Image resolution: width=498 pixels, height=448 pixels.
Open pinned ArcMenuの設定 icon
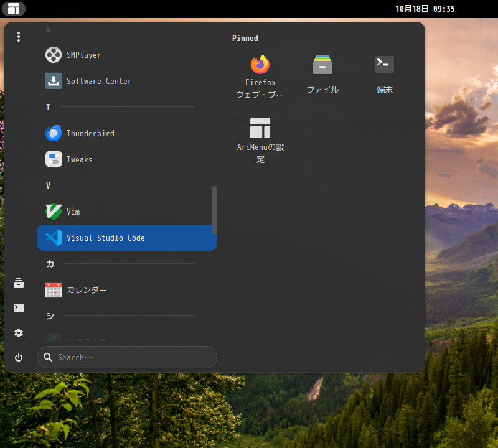pyautogui.click(x=260, y=128)
